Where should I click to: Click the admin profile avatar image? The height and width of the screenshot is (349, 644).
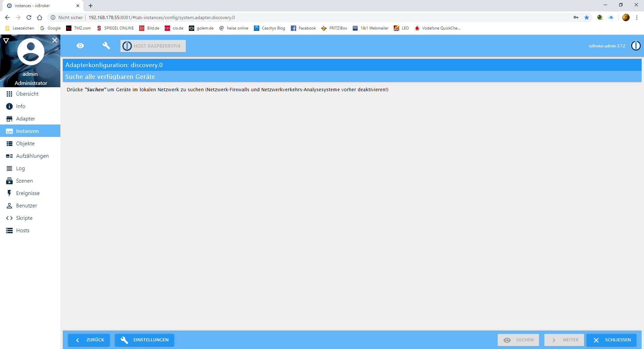coord(31,51)
